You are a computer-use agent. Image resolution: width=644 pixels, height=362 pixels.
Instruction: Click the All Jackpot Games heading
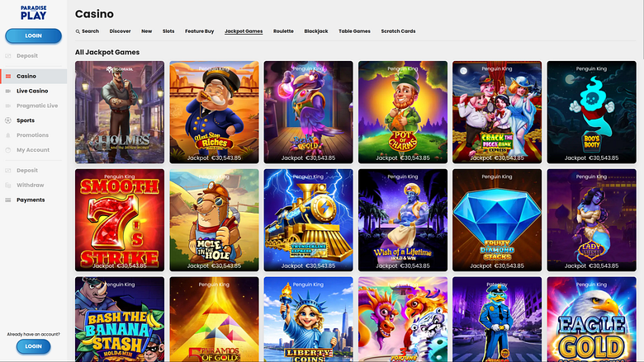click(x=107, y=52)
